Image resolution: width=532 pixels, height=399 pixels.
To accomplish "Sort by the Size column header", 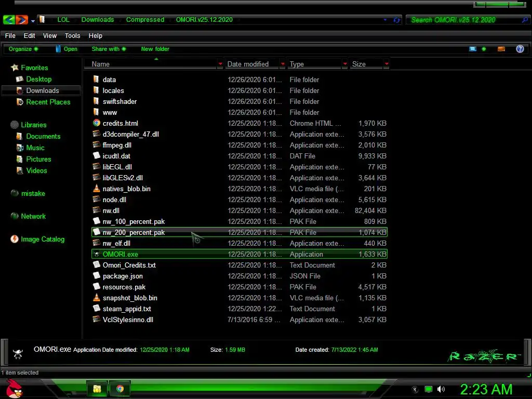I will pyautogui.click(x=367, y=64).
